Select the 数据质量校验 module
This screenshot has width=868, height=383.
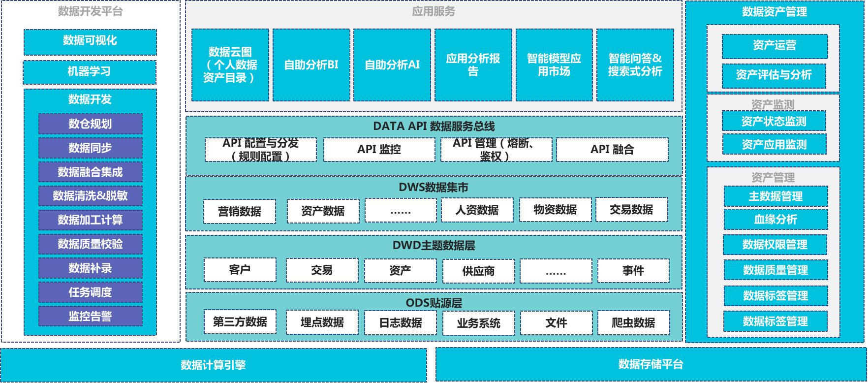coord(91,244)
